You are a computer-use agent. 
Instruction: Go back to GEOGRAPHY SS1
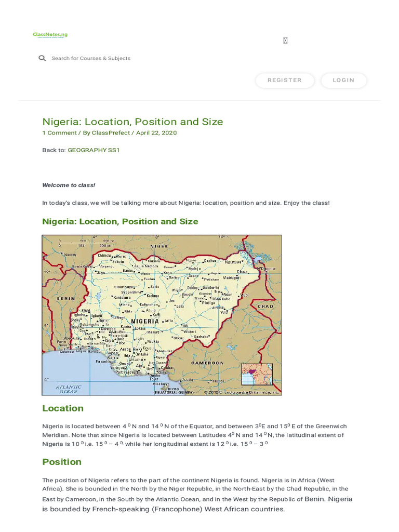[94, 150]
